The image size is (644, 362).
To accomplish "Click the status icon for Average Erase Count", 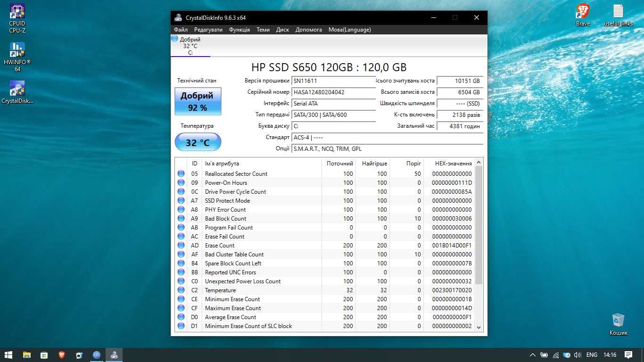I will point(181,317).
